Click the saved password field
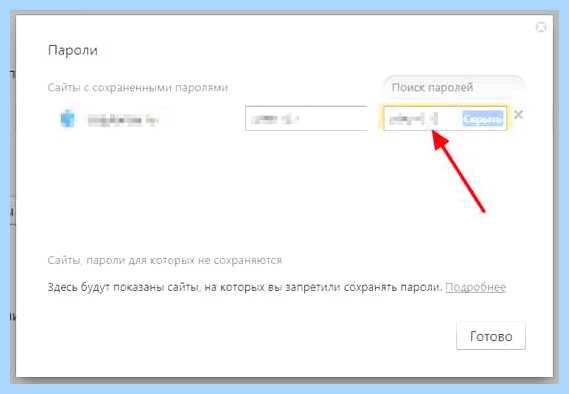The image size is (569, 394). pyautogui.click(x=445, y=118)
